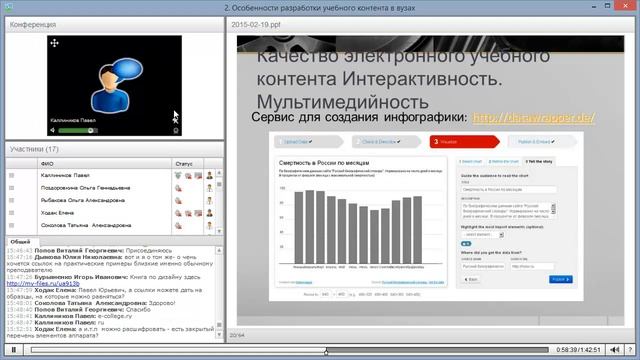
Task: Click the first status icon for Ходак Елена
Action: coord(178,213)
